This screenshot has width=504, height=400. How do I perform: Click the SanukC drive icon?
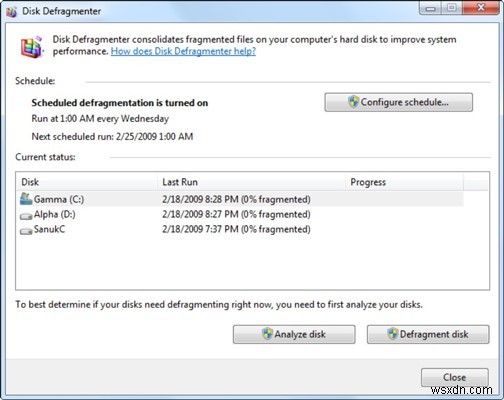click(x=26, y=231)
